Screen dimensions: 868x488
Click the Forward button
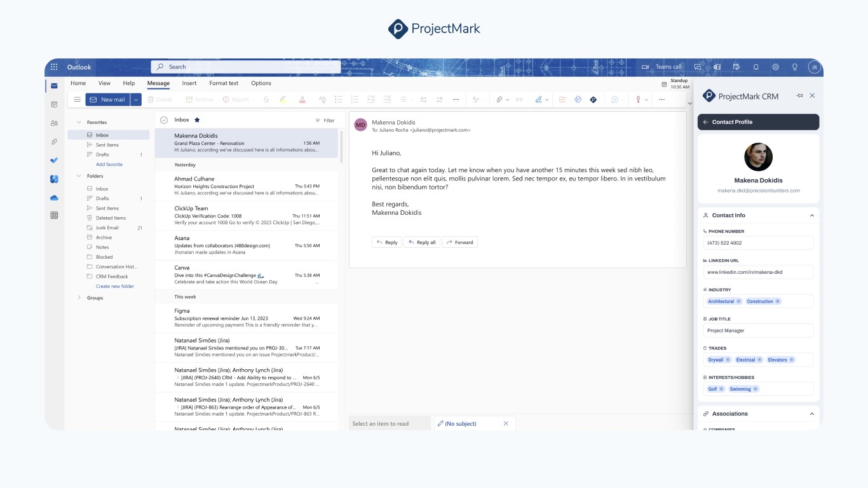click(459, 242)
